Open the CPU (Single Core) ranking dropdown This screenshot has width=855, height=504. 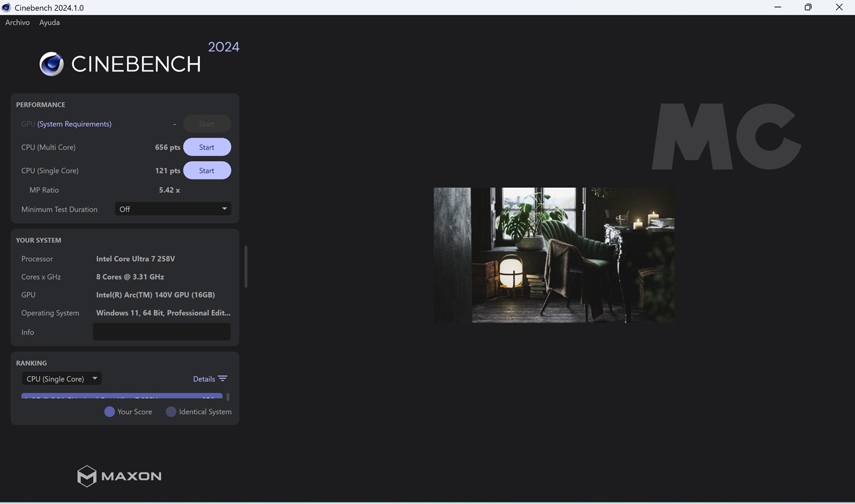pos(62,379)
